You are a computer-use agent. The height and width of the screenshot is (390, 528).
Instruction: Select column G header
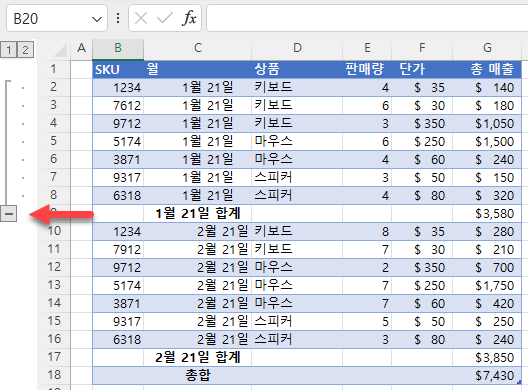click(487, 48)
